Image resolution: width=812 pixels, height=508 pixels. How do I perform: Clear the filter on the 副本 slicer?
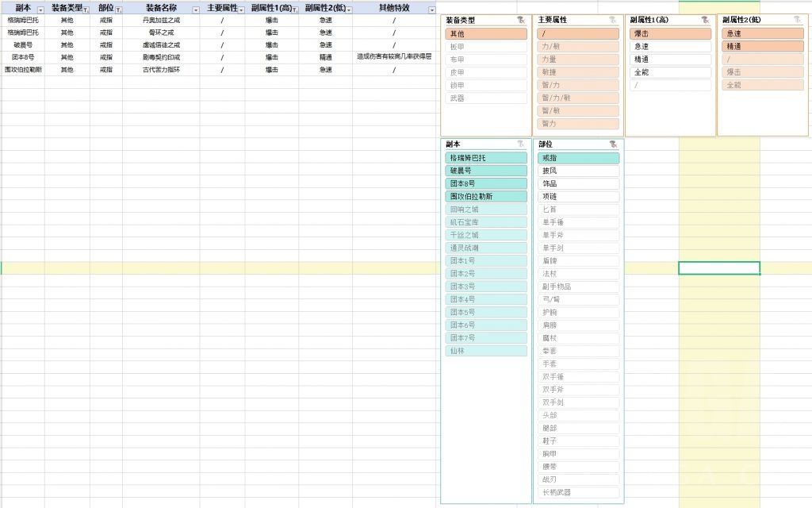519,145
